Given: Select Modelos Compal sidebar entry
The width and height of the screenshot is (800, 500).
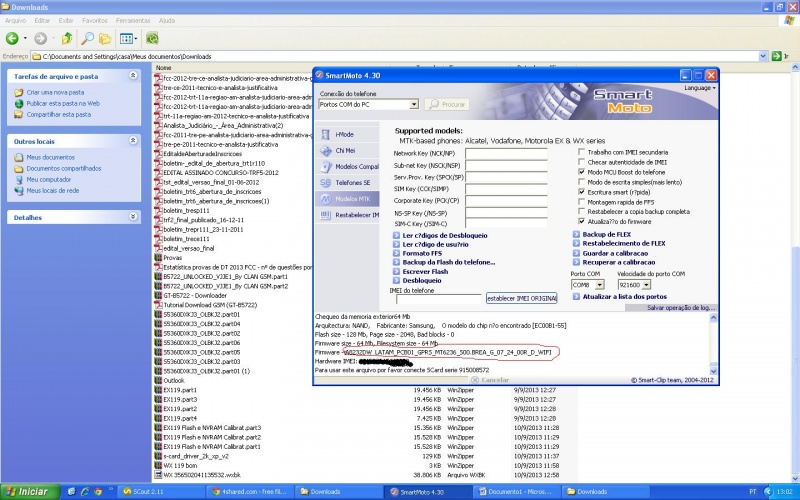Looking at the screenshot, I should (x=347, y=166).
